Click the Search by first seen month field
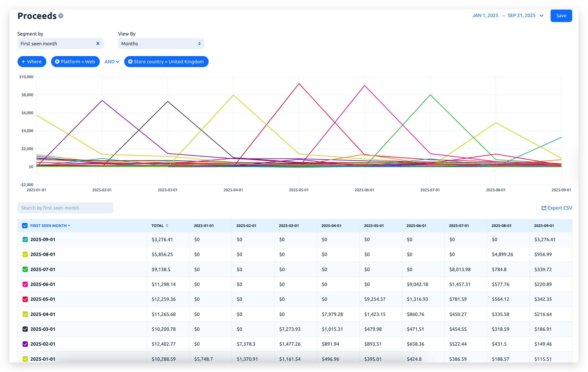Screen dimensions: 588x372 click(x=65, y=208)
